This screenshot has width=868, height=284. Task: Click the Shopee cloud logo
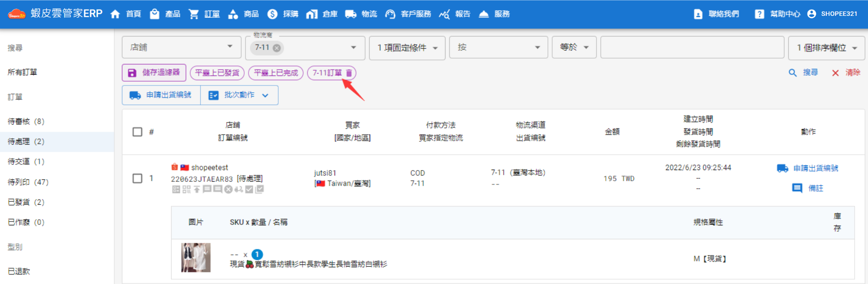pyautogui.click(x=17, y=14)
